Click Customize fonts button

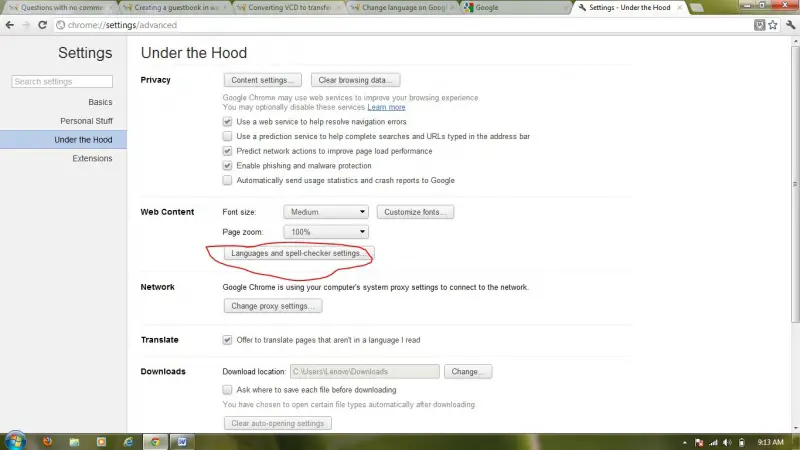(415, 212)
